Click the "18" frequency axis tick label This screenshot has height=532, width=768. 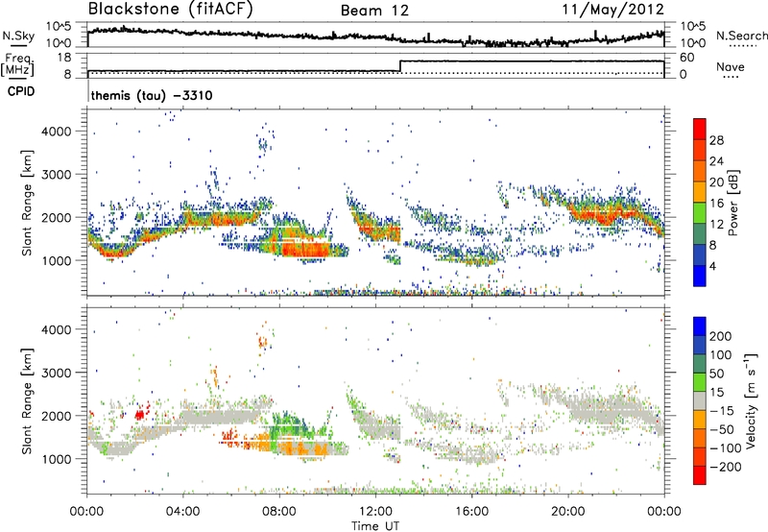tap(64, 58)
